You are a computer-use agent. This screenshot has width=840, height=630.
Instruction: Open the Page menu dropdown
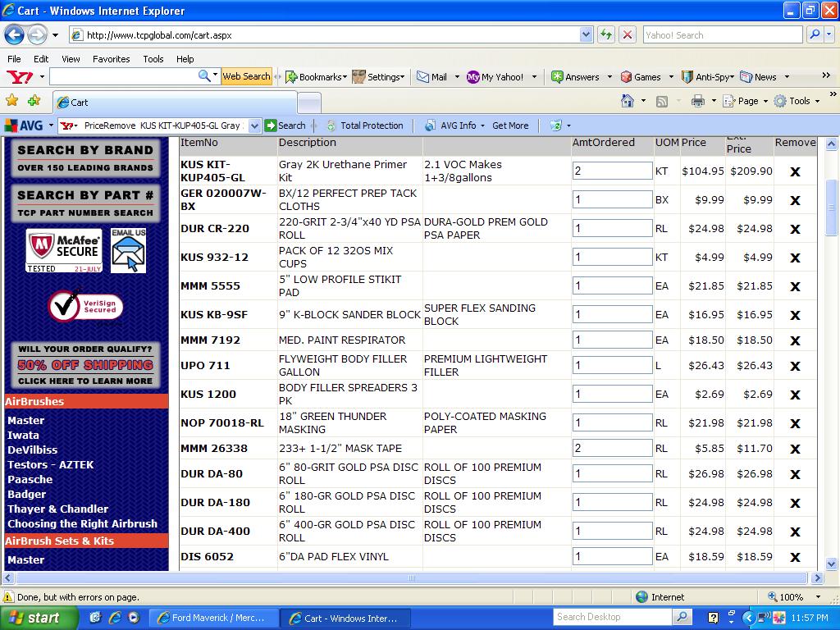coord(745,101)
